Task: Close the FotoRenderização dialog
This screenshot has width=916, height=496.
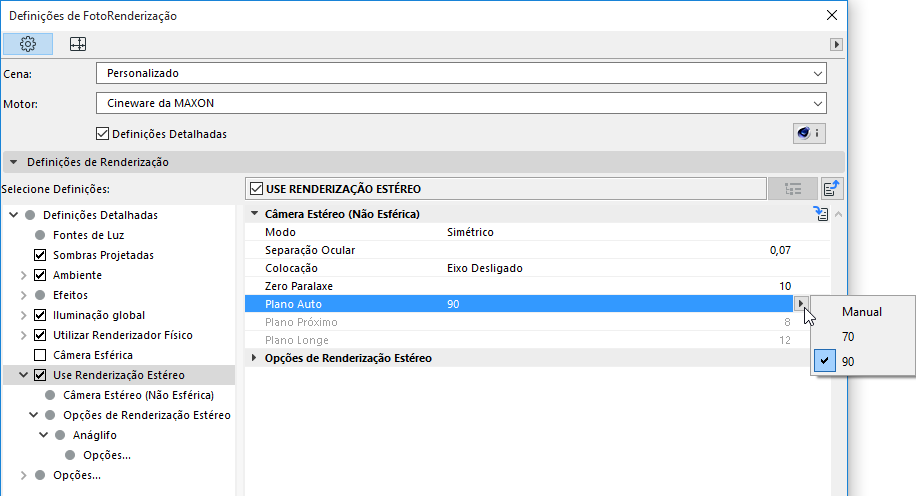Action: pos(832,15)
